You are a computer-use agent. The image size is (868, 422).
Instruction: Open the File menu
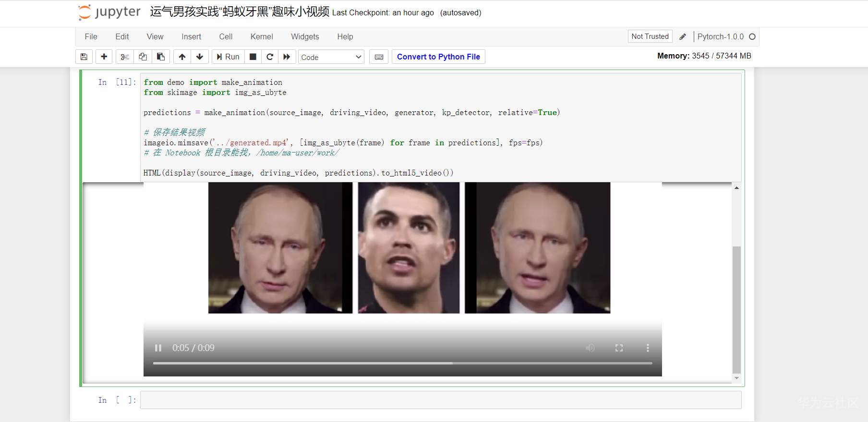coord(91,36)
